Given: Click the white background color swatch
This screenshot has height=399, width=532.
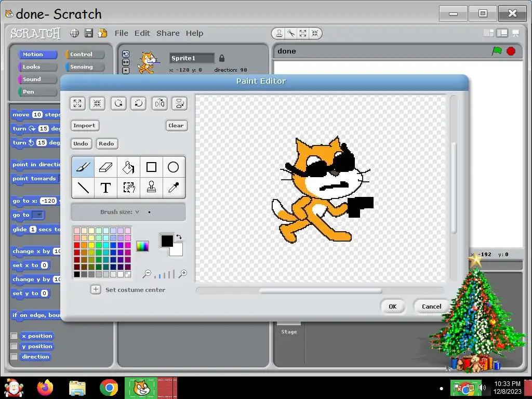Looking at the screenshot, I should (x=178, y=250).
